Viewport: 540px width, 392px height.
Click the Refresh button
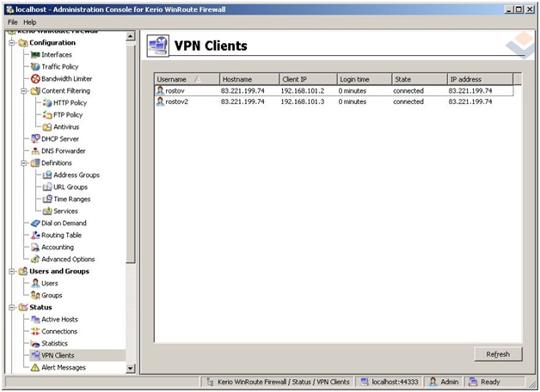[498, 354]
